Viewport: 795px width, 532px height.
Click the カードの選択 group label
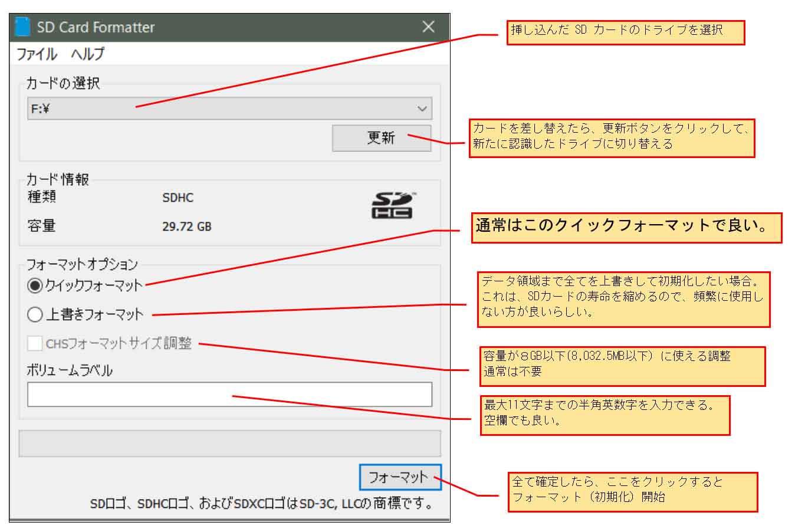pyautogui.click(x=63, y=83)
